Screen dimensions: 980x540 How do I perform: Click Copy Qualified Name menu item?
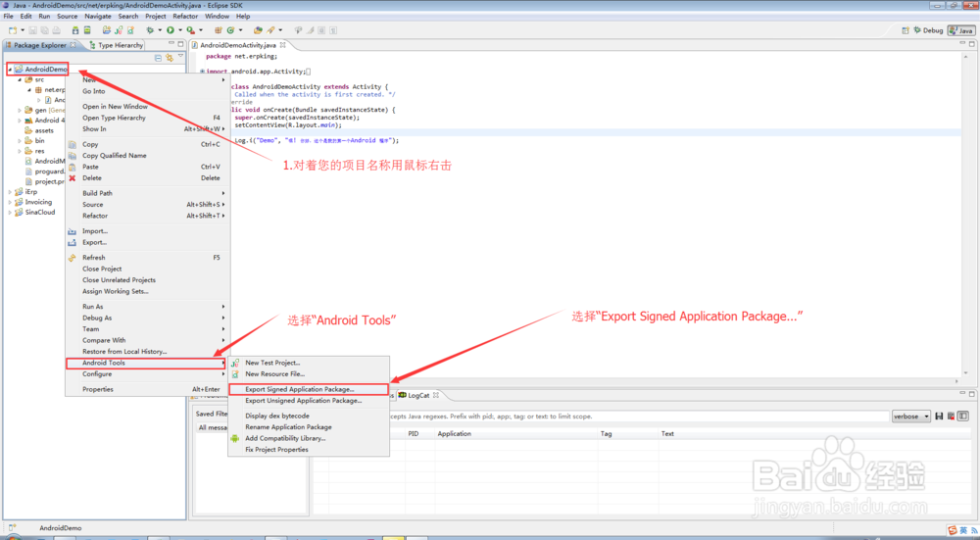click(x=146, y=156)
